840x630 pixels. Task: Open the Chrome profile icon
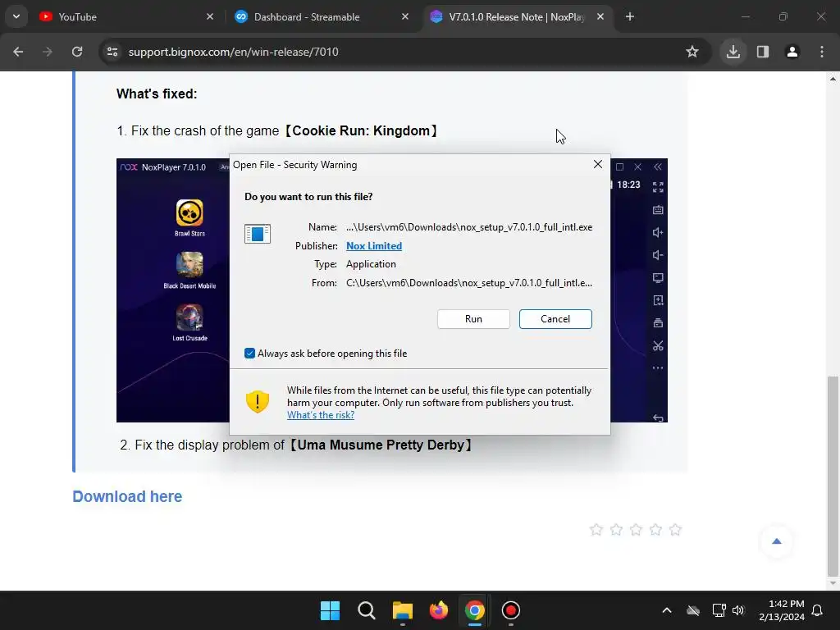pyautogui.click(x=792, y=52)
